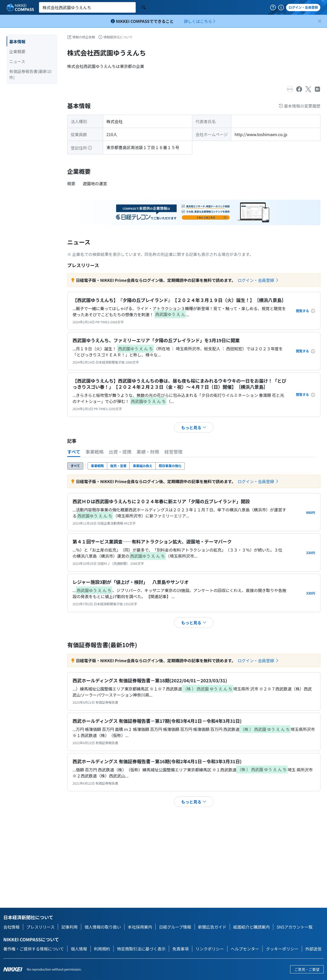
Task: Click the header information circle icon
Action: tap(281, 7)
